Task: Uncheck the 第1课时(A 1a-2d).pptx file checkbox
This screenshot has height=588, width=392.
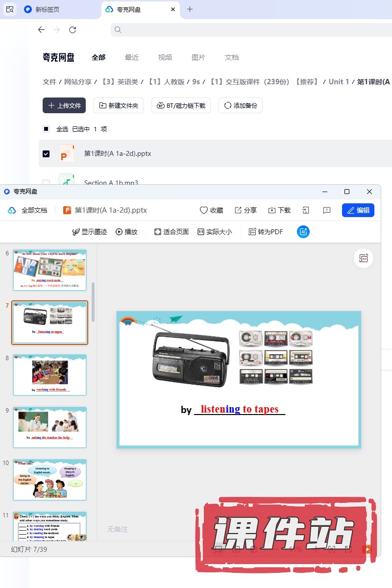Action: (x=46, y=153)
